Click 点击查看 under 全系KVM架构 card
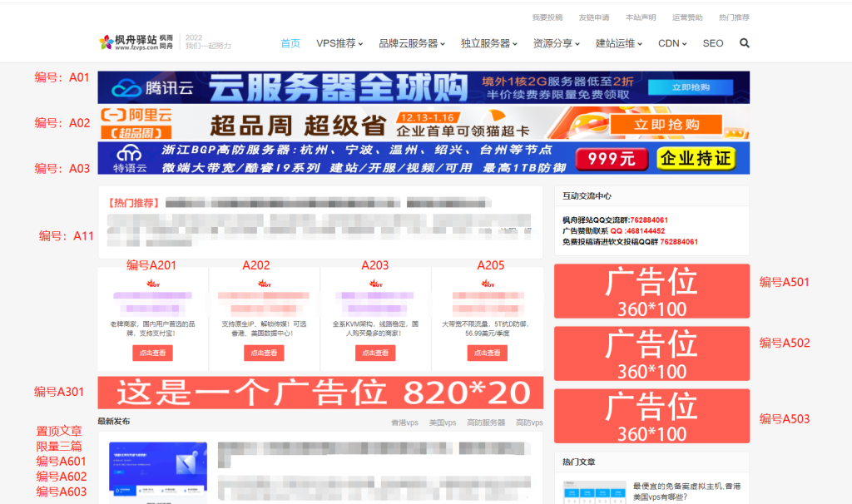 point(375,353)
